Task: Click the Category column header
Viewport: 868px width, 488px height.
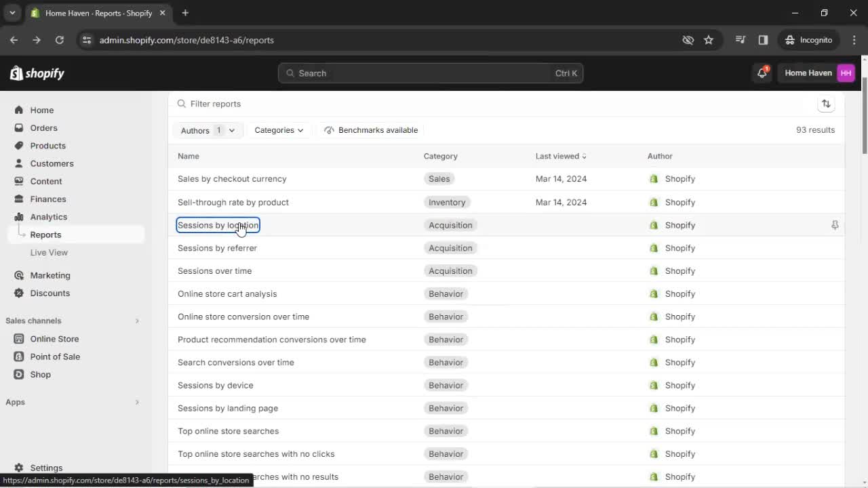Action: 441,156
